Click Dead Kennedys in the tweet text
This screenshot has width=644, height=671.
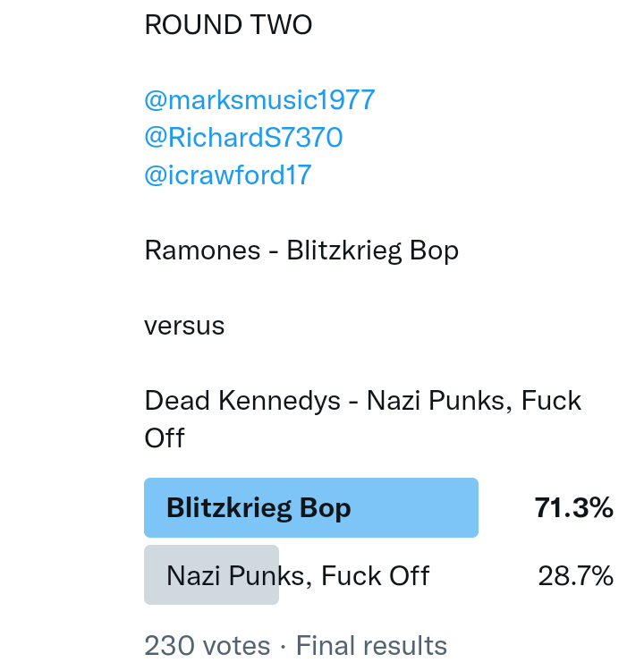[x=242, y=400]
